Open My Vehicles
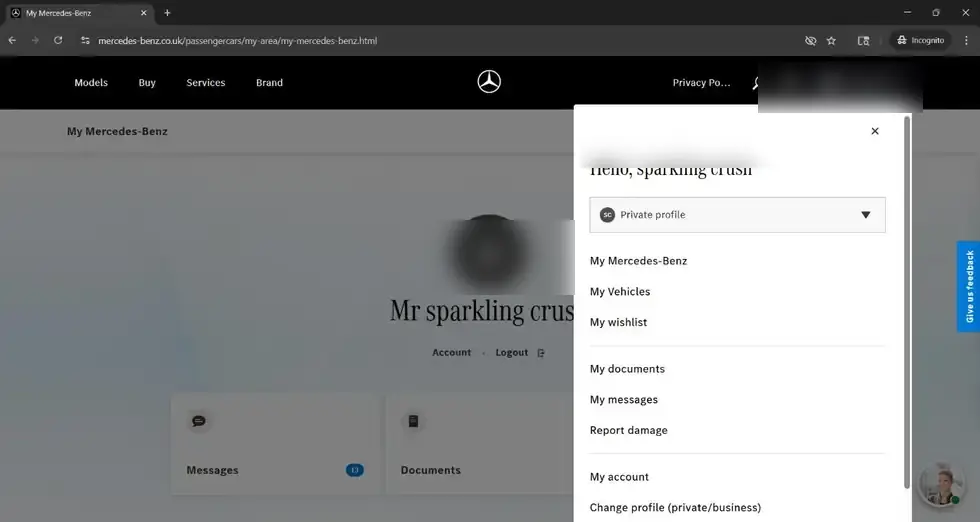This screenshot has width=980, height=522. pos(620,291)
